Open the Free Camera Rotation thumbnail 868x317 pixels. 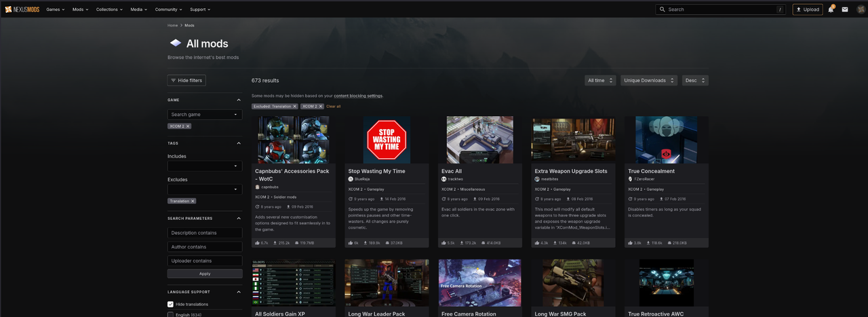click(x=480, y=282)
